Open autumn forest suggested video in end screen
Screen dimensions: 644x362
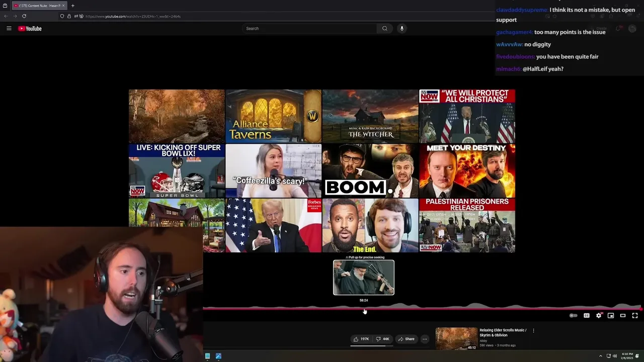coord(177,116)
